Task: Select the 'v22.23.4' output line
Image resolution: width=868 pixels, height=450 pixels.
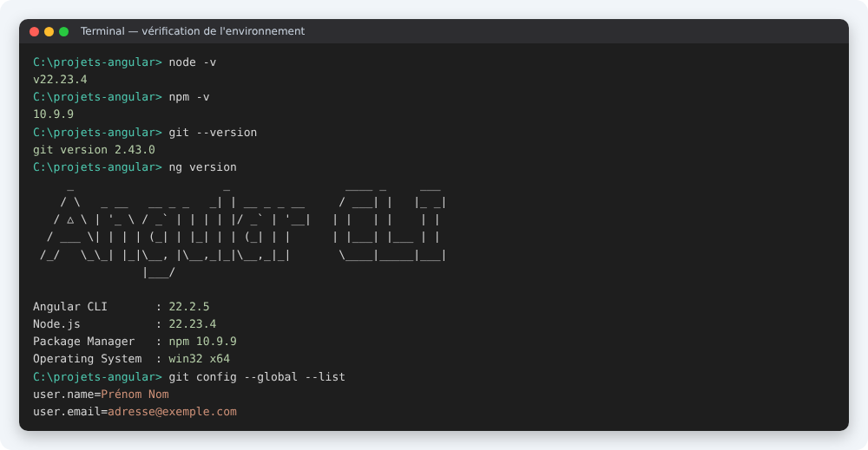Action: tap(60, 80)
